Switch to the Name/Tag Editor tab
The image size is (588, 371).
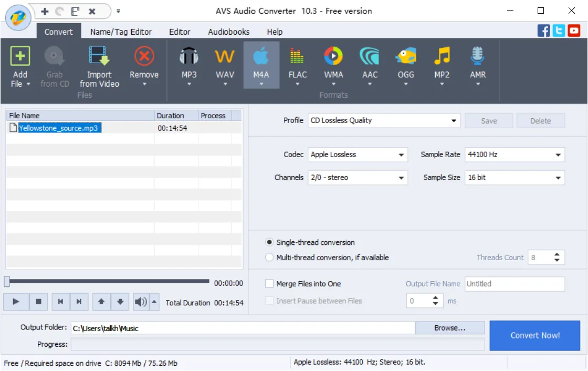[121, 32]
